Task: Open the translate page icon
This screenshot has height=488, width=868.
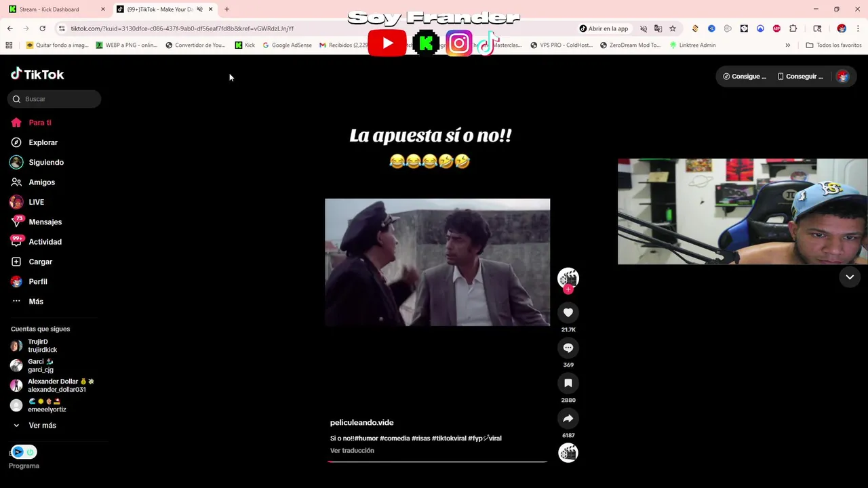Action: pyautogui.click(x=658, y=28)
